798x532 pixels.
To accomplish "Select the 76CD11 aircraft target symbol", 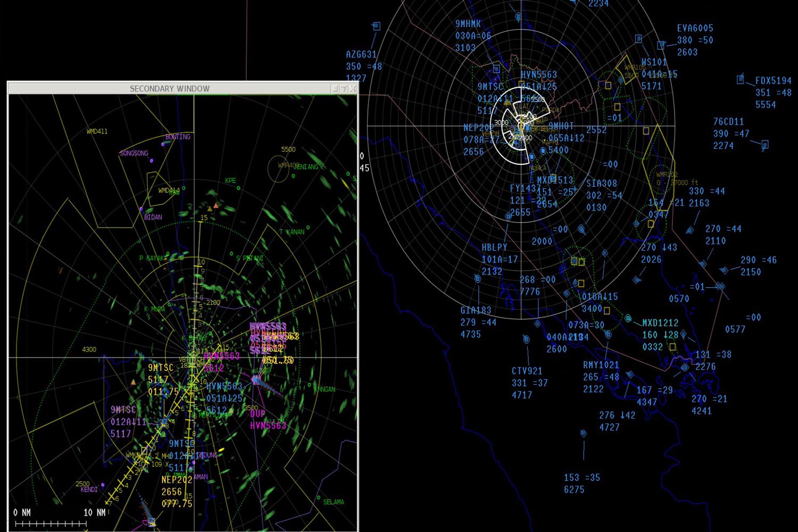I will point(765,144).
